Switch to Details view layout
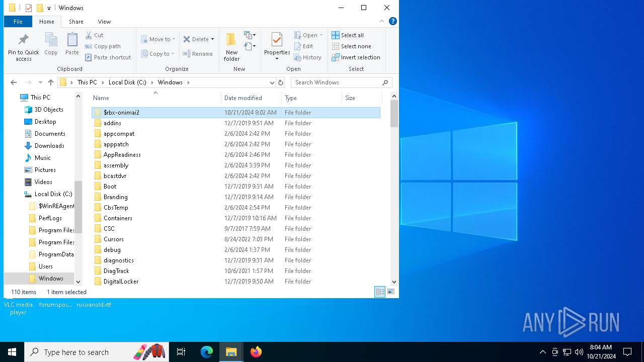This screenshot has height=362, width=644. click(380, 292)
